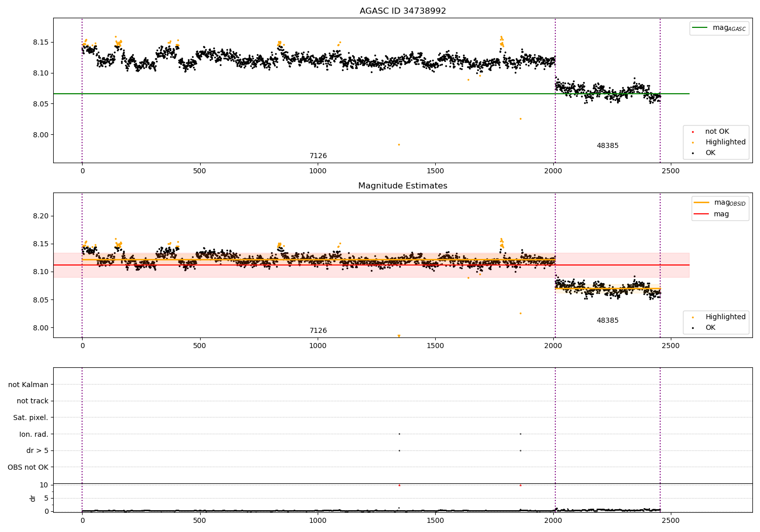
Task: Click the Ion. rad. marker near 1350
Action: (x=399, y=434)
